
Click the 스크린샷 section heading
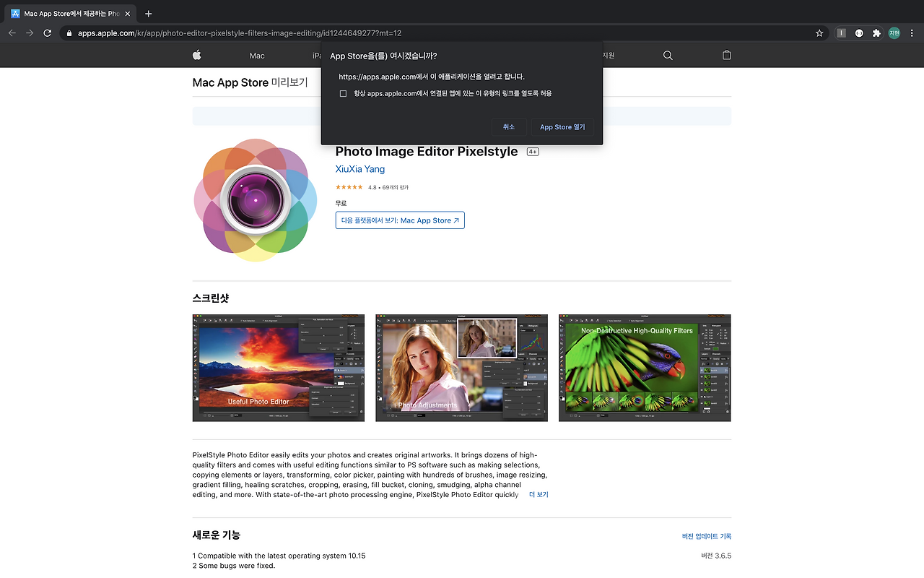coord(211,298)
